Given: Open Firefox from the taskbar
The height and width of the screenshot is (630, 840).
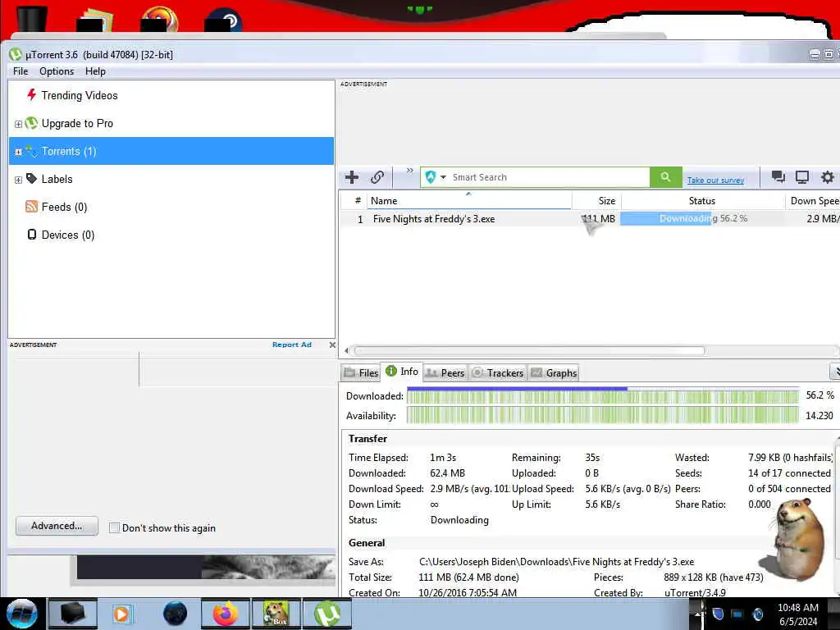Looking at the screenshot, I should [x=226, y=614].
